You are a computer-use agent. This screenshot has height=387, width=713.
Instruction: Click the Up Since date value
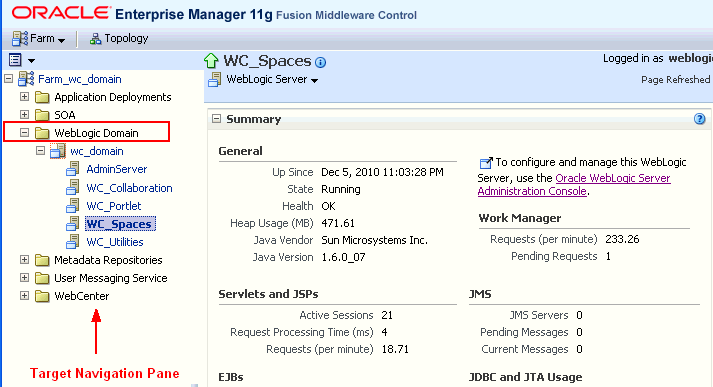click(x=382, y=172)
